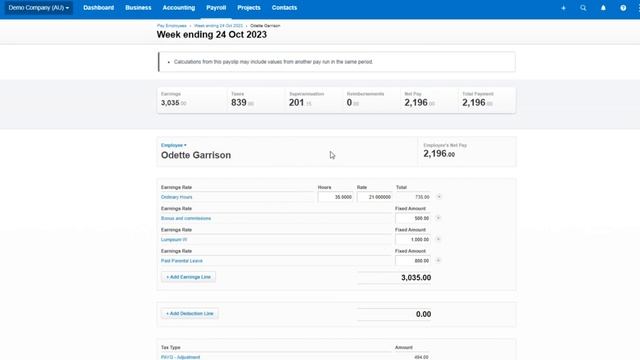Click the Net Pay 2,196 summary figure
Viewport: 640px width, 360px height.
tap(419, 103)
